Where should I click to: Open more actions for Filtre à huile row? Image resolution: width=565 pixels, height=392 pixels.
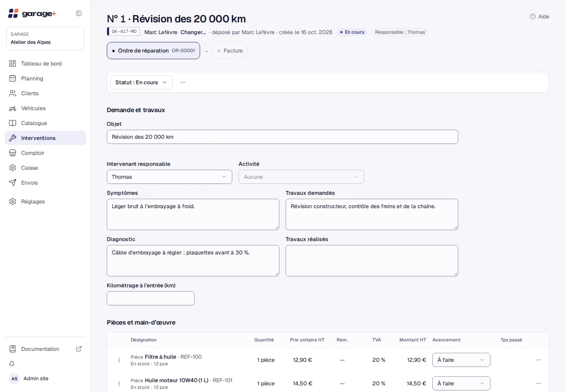[x=539, y=360]
